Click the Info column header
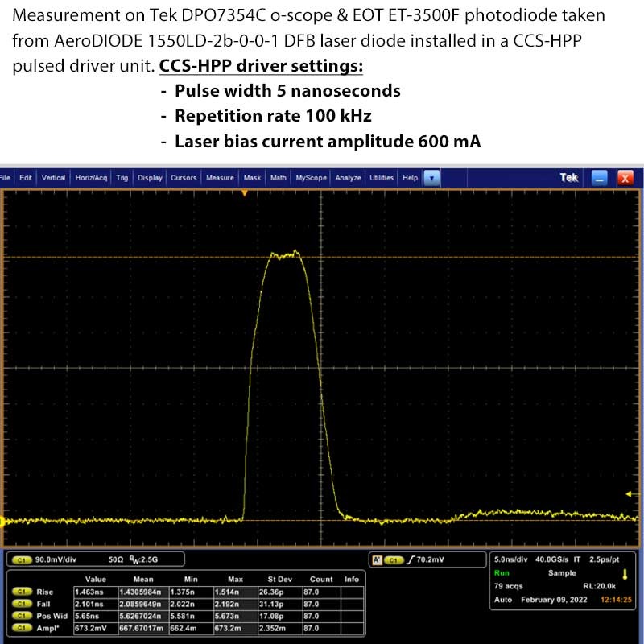 (352, 579)
